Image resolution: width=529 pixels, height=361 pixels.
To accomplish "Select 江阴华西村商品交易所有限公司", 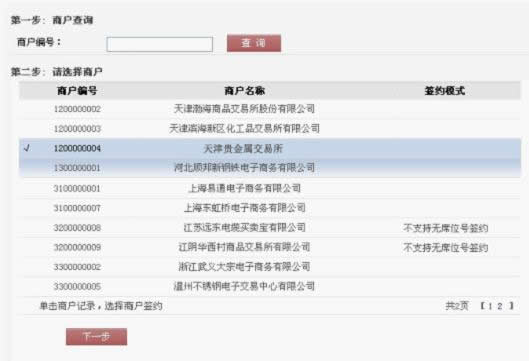I will (244, 247).
